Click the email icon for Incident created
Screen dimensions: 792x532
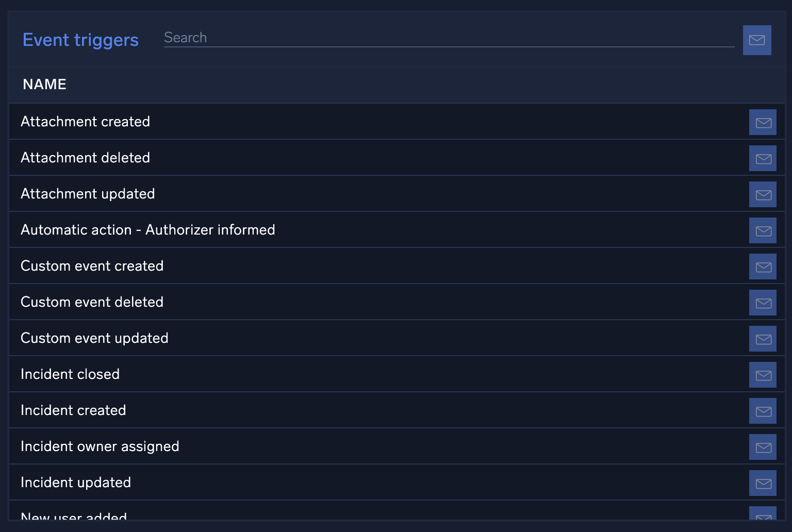pyautogui.click(x=763, y=411)
